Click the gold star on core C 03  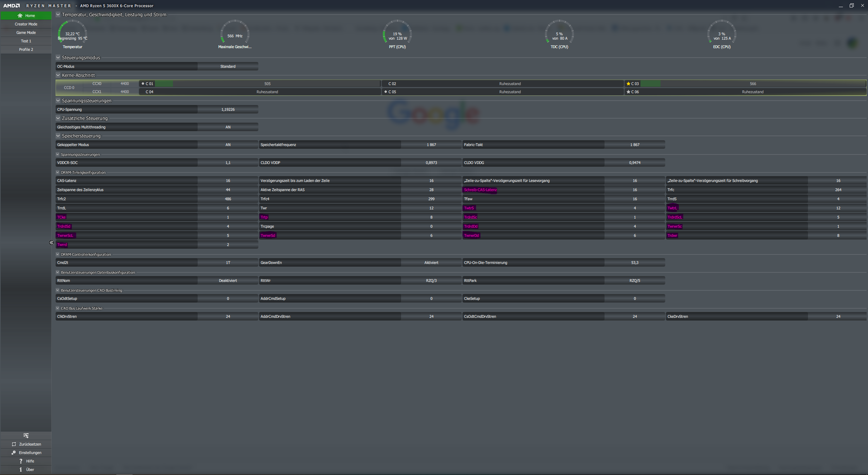click(628, 84)
